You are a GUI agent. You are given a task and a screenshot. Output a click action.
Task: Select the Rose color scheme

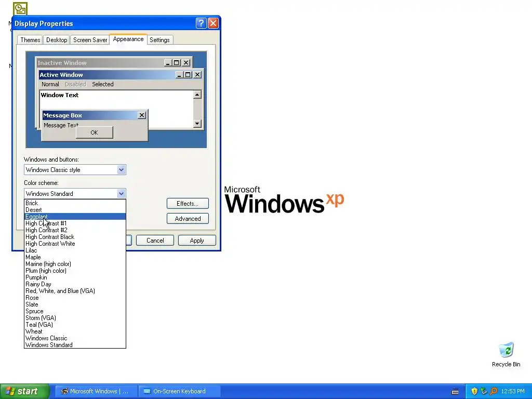pyautogui.click(x=75, y=298)
